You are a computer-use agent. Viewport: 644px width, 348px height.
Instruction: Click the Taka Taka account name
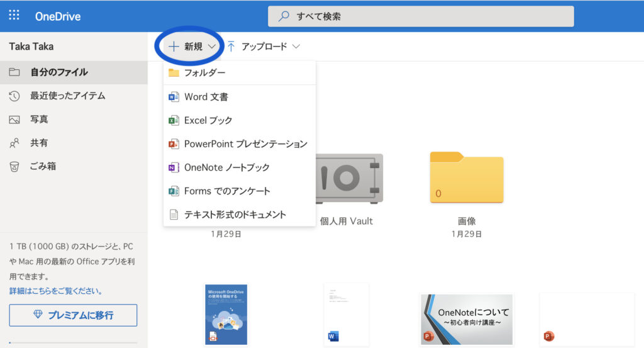(31, 47)
